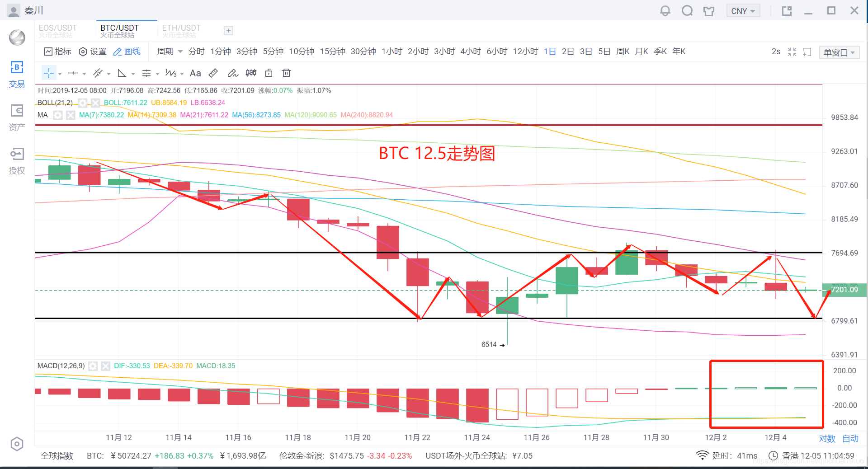Click the 7201.09 current price tag
The width and height of the screenshot is (868, 469).
pos(844,290)
